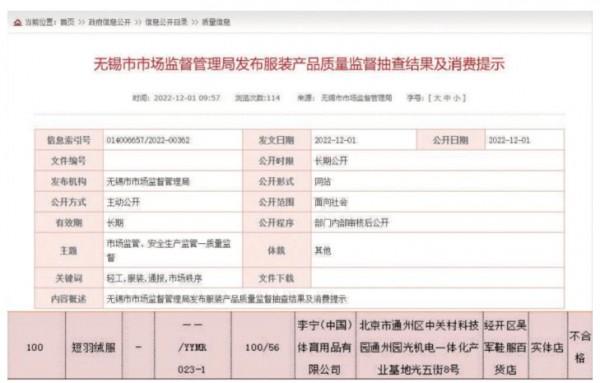Click the 信息索引号 label cell
The width and height of the screenshot is (600, 383).
click(69, 140)
